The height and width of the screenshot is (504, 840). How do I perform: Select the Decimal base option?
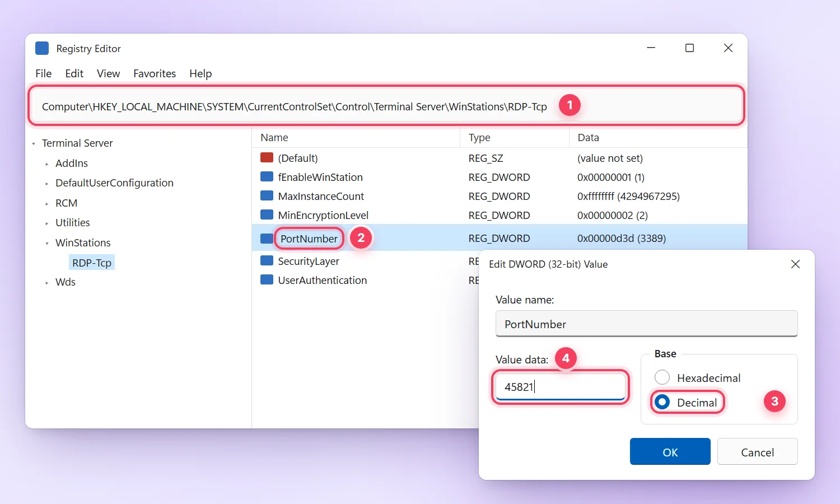coord(662,402)
